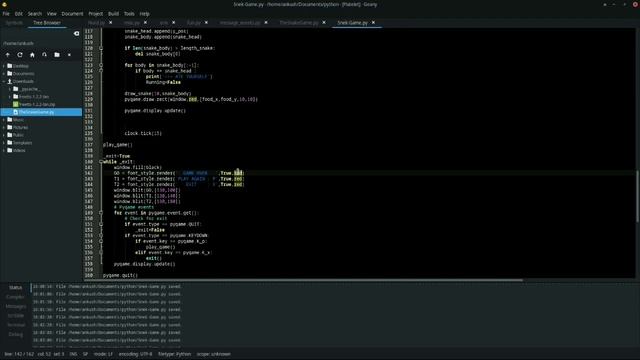Screen dimensions: 640x360
Task: Open the Edit menu
Action: [x=19, y=13]
